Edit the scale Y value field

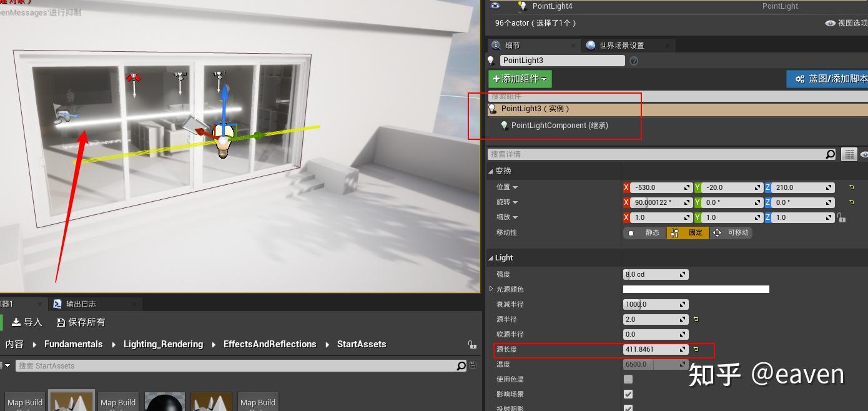[732, 217]
